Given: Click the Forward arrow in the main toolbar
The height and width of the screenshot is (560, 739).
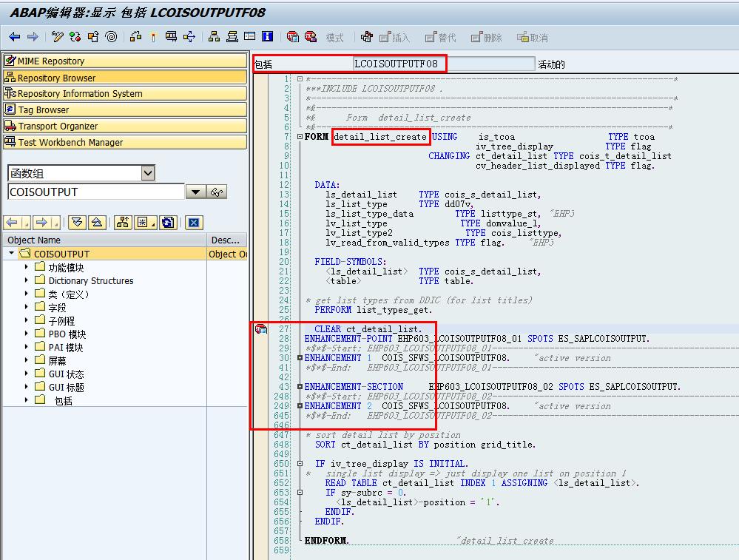Looking at the screenshot, I should [33, 37].
